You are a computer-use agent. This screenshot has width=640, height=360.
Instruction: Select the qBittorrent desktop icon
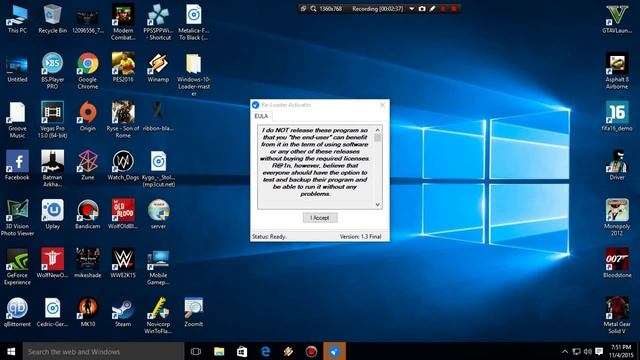click(17, 312)
